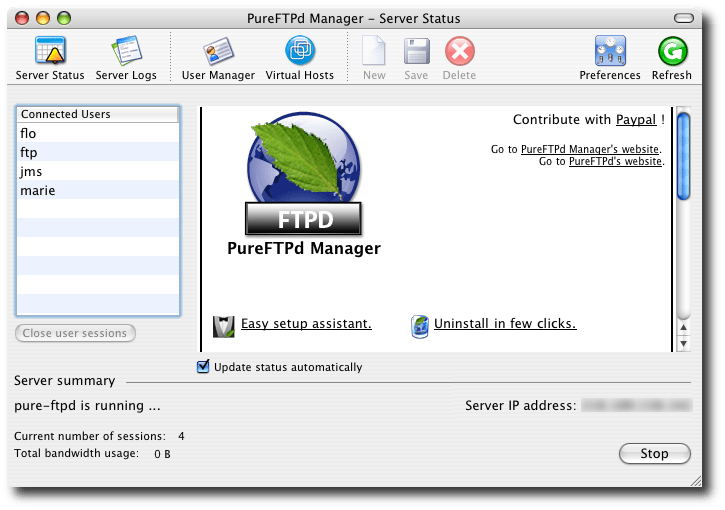Open the Server Logs toolbar icon
725x510 pixels.
[126, 51]
